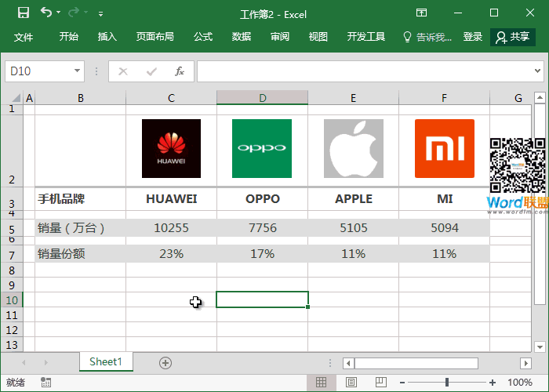Image resolution: width=549 pixels, height=392 pixels.
Task: Select cell with value 17%
Action: click(262, 254)
